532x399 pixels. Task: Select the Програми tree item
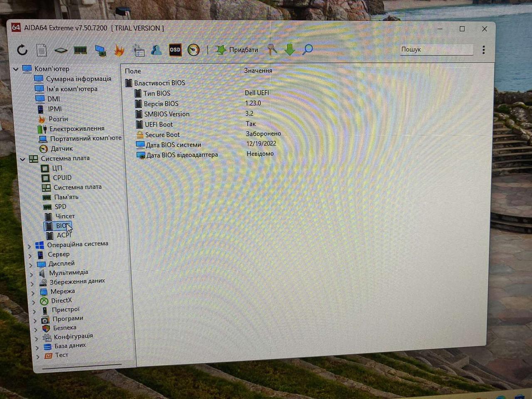coord(68,319)
